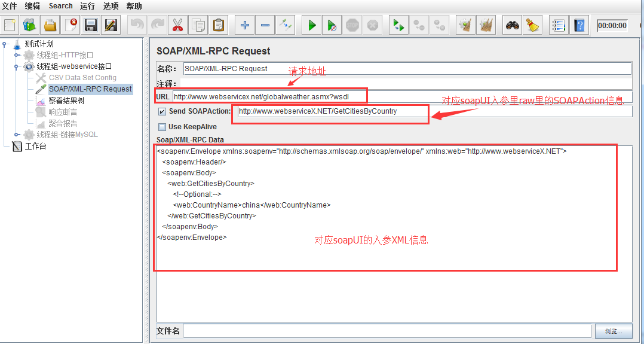Select 线程组-HTTP接口 tree item

coord(65,55)
